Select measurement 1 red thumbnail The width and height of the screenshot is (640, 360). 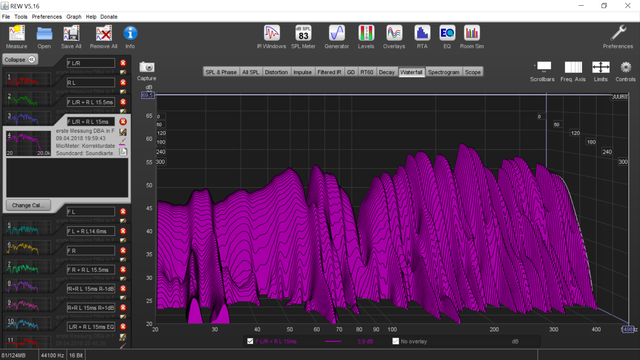(x=29, y=80)
